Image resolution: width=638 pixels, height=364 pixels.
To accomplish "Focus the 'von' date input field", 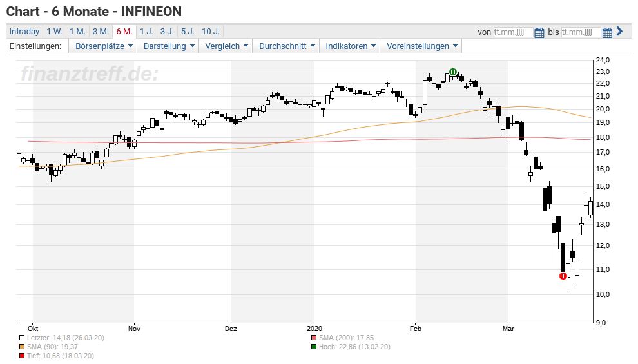I will [513, 32].
